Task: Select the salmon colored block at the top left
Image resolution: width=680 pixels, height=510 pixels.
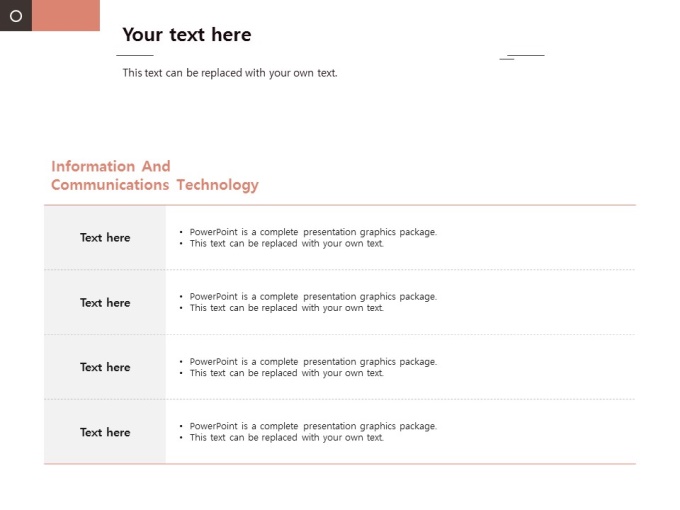Action: pyautogui.click(x=66, y=16)
